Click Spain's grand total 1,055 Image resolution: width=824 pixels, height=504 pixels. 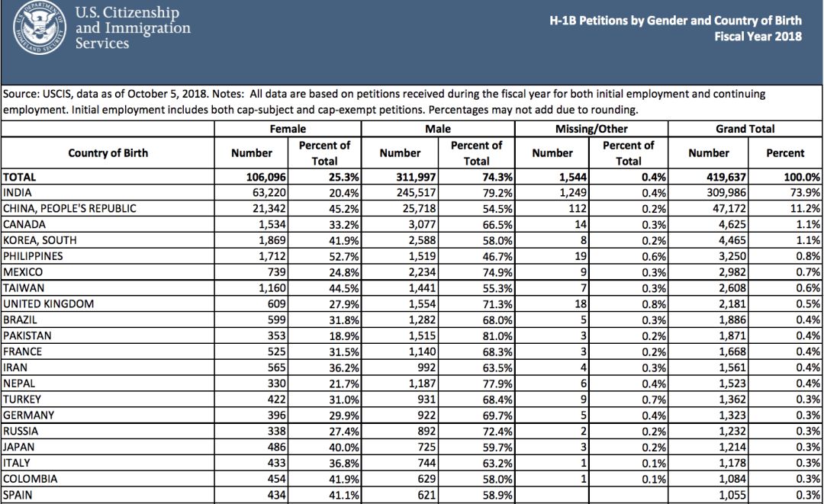tap(732, 495)
